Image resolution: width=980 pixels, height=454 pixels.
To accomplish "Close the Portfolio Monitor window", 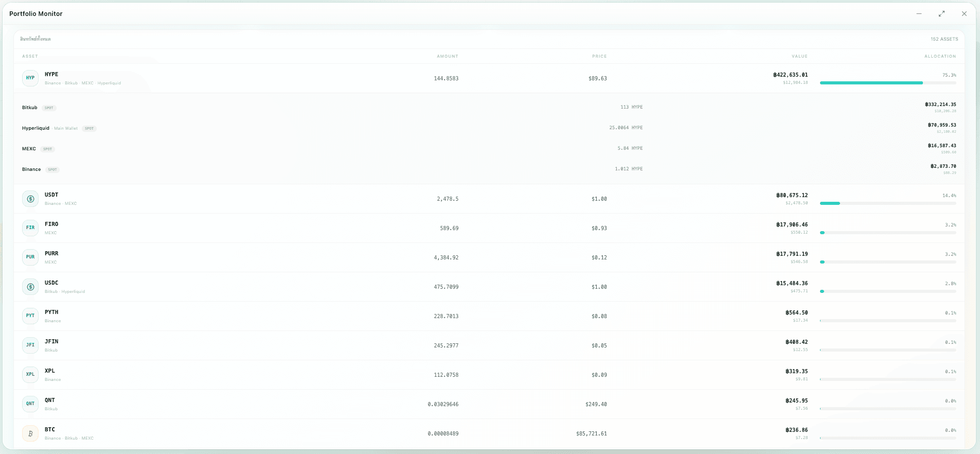I will pyautogui.click(x=964, y=14).
